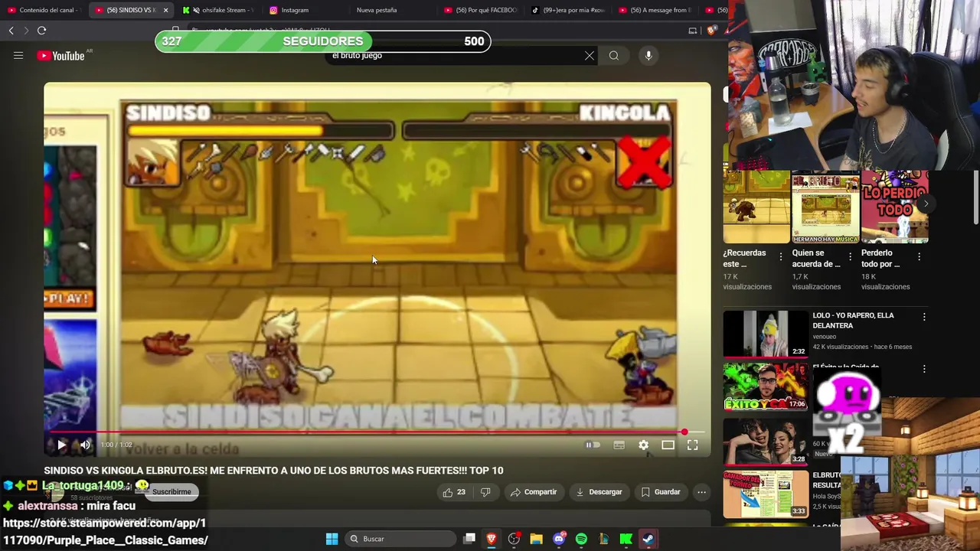This screenshot has height=551, width=980.
Task: Click the page scrollbar on the right edge
Action: pos(976,199)
